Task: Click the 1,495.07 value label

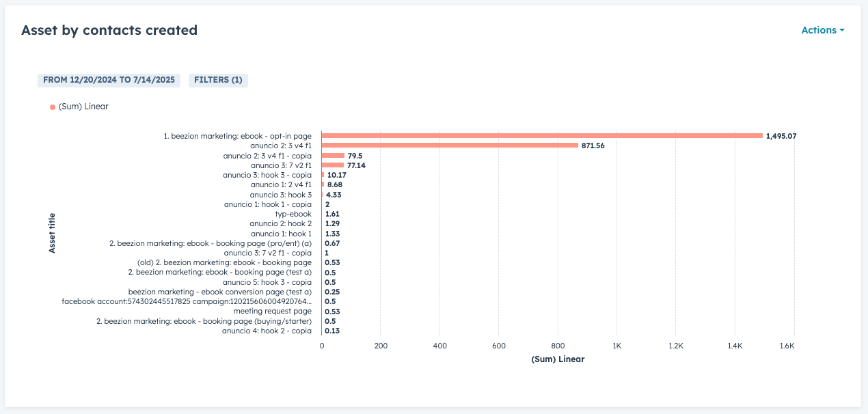Action: [781, 136]
